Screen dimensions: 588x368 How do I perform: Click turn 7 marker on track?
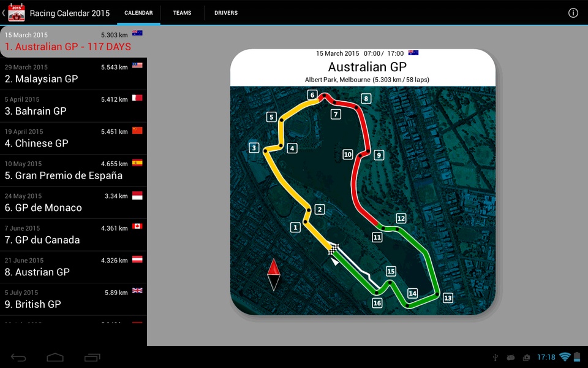tap(336, 114)
